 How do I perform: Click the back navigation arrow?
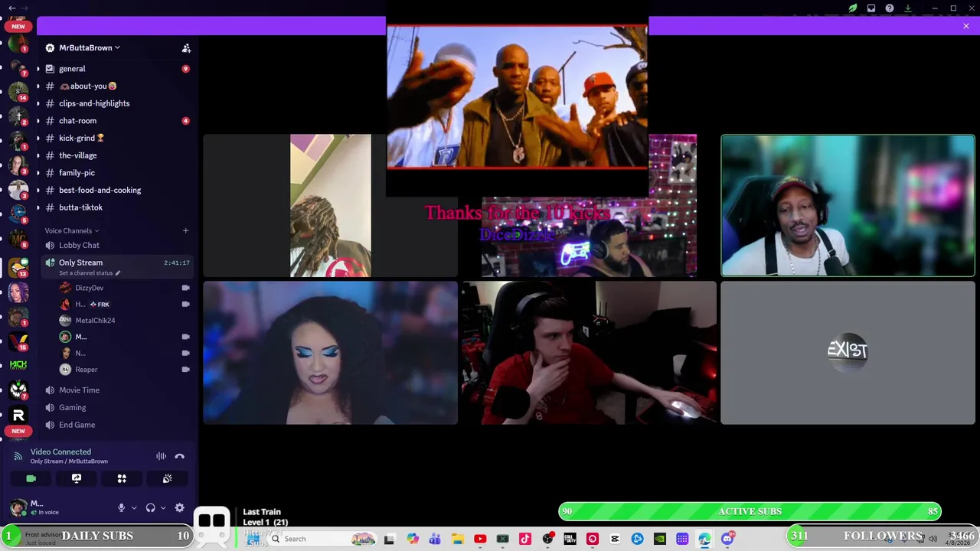click(11, 8)
